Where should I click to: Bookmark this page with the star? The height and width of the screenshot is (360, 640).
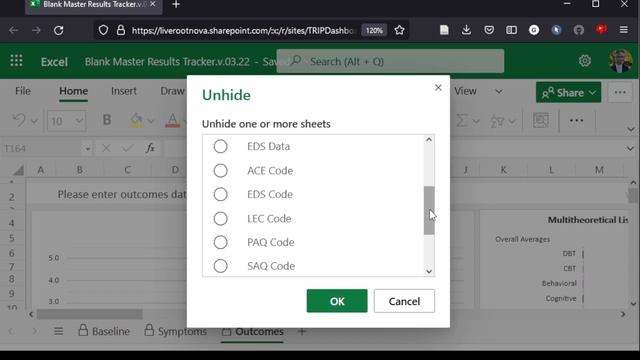[399, 30]
